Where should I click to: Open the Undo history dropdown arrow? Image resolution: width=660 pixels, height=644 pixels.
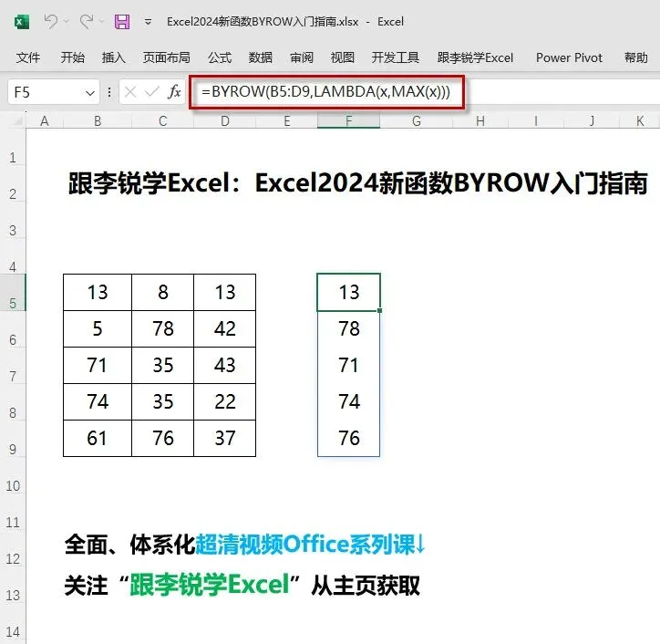coord(66,22)
